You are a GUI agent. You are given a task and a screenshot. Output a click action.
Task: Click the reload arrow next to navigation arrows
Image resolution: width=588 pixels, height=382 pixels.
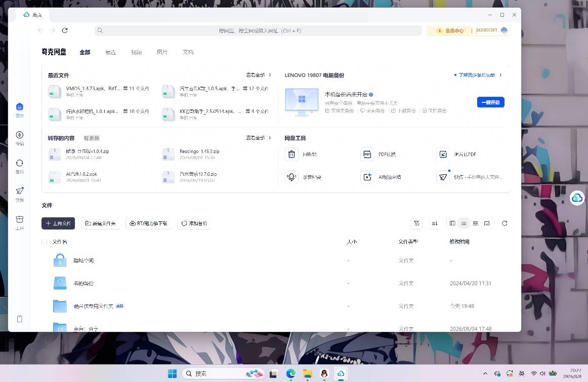click(x=65, y=30)
